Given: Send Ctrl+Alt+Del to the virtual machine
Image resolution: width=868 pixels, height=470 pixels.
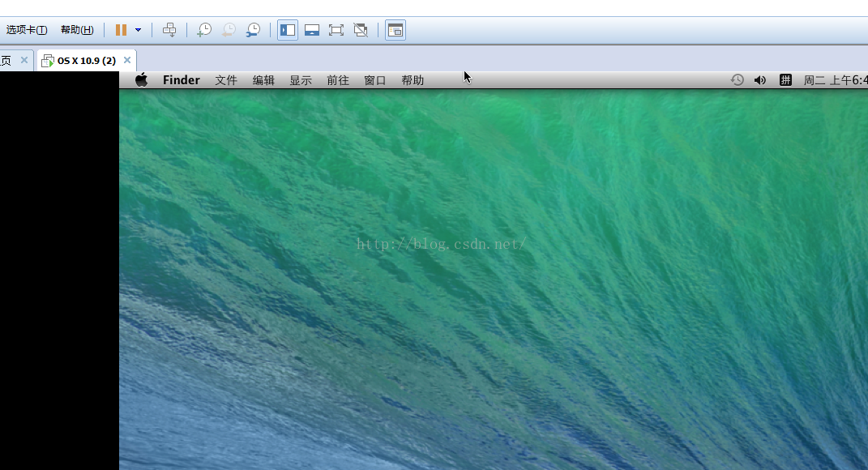Looking at the screenshot, I should (169, 30).
